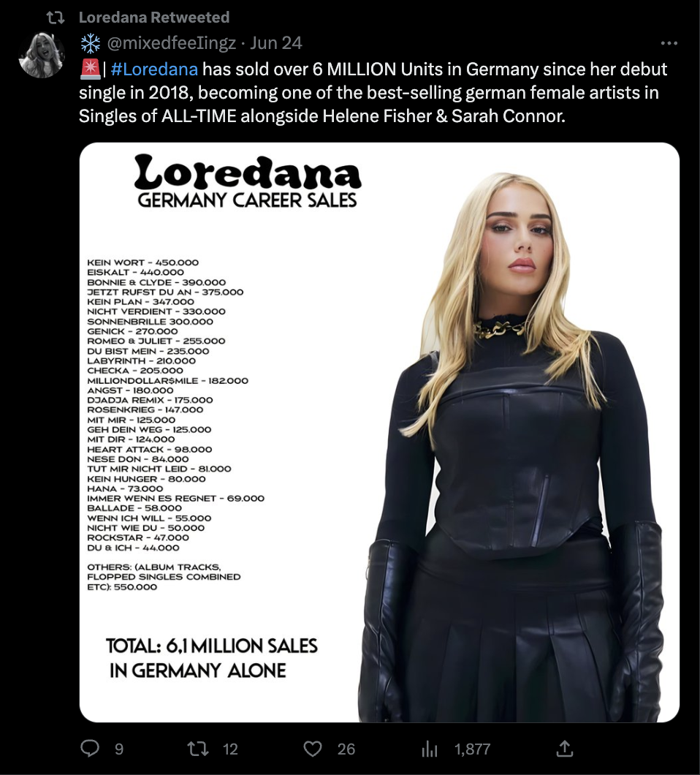The image size is (700, 775).
Task: Click the like count 26
Action: [346, 749]
